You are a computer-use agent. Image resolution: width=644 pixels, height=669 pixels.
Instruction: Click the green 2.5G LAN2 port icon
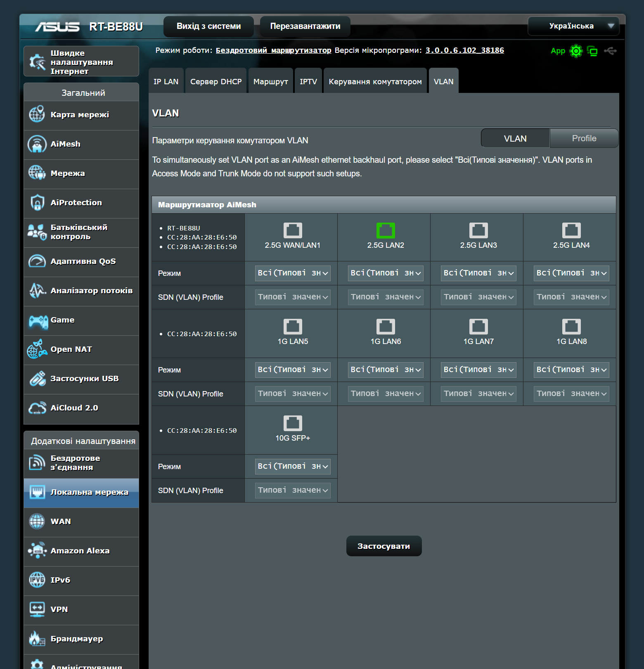(x=386, y=230)
